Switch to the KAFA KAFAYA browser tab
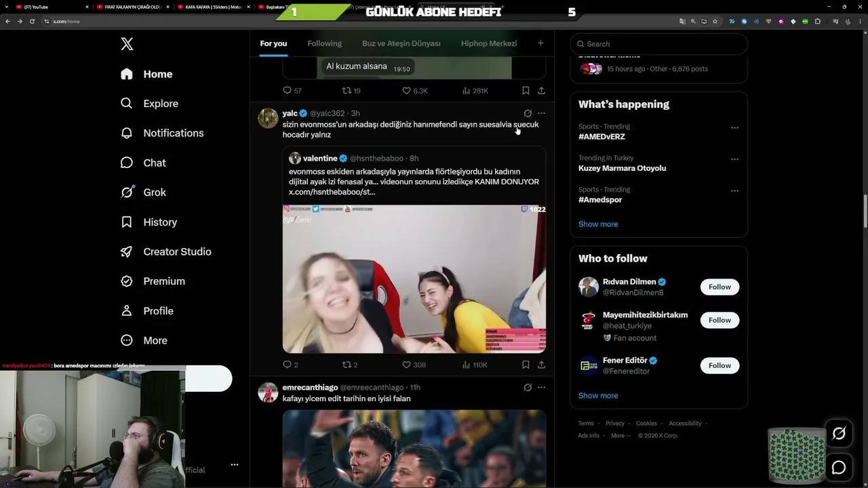Viewport: 868px width, 488px height. tap(213, 7)
